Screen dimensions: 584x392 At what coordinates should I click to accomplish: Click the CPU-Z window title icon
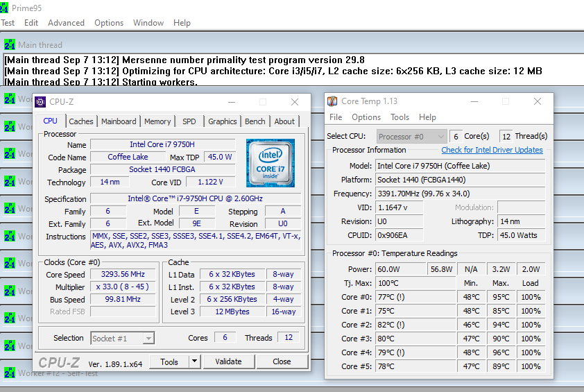tap(40, 102)
